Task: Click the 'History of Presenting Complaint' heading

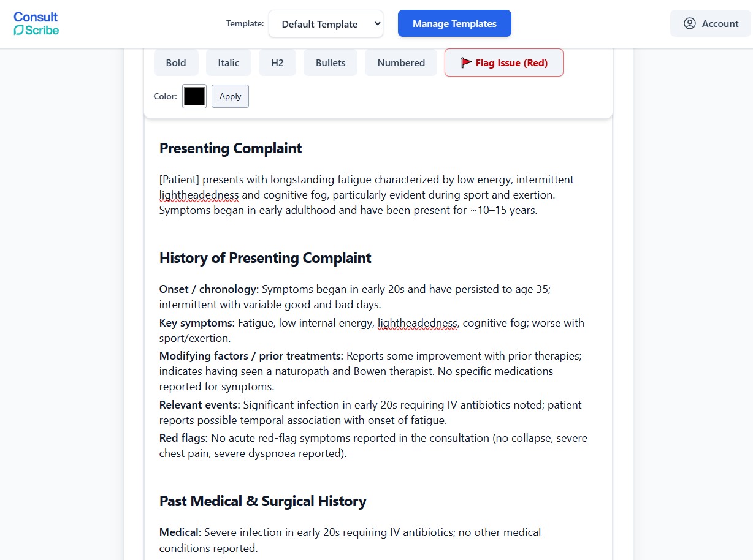Action: [x=265, y=258]
